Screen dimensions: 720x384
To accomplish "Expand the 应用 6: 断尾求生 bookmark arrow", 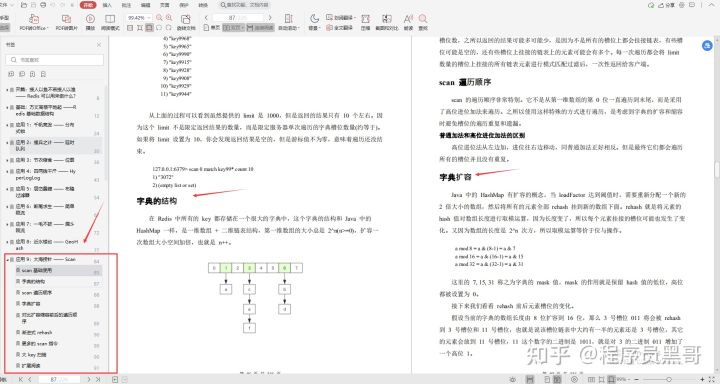I will click(x=7, y=207).
